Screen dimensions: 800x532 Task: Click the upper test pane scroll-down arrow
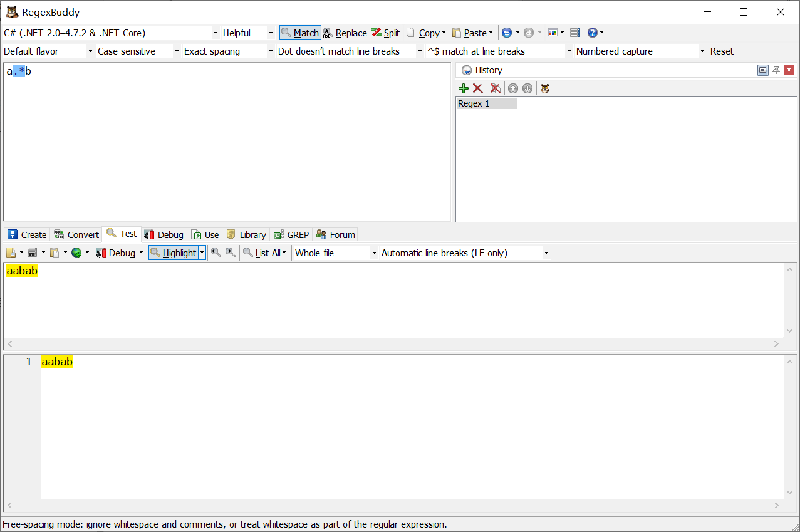(x=790, y=331)
